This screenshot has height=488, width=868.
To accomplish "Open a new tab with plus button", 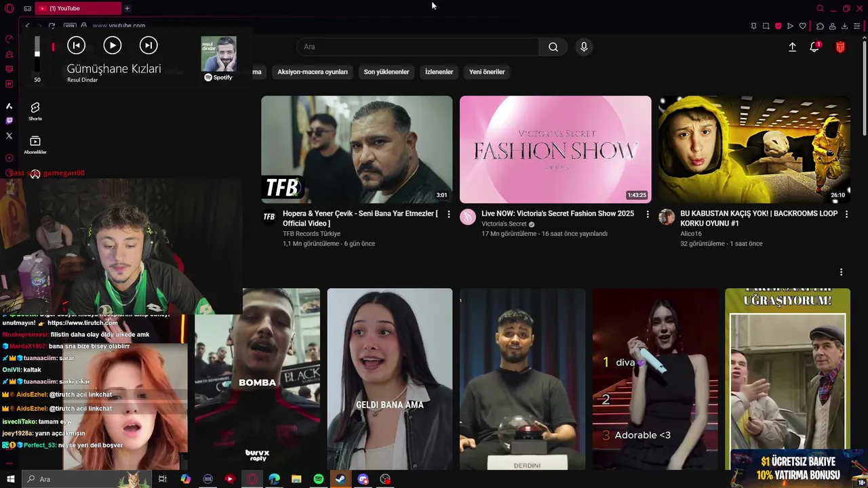I will click(127, 8).
